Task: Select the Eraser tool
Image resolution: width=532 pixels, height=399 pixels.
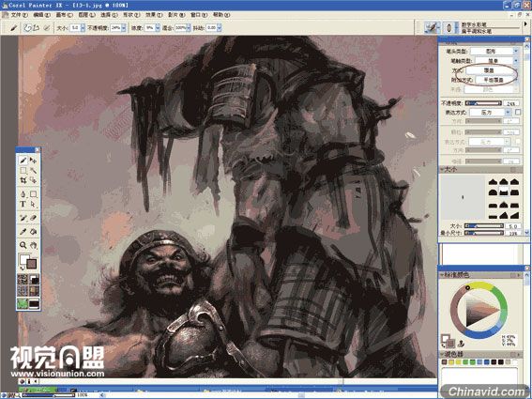Action: pos(33,218)
